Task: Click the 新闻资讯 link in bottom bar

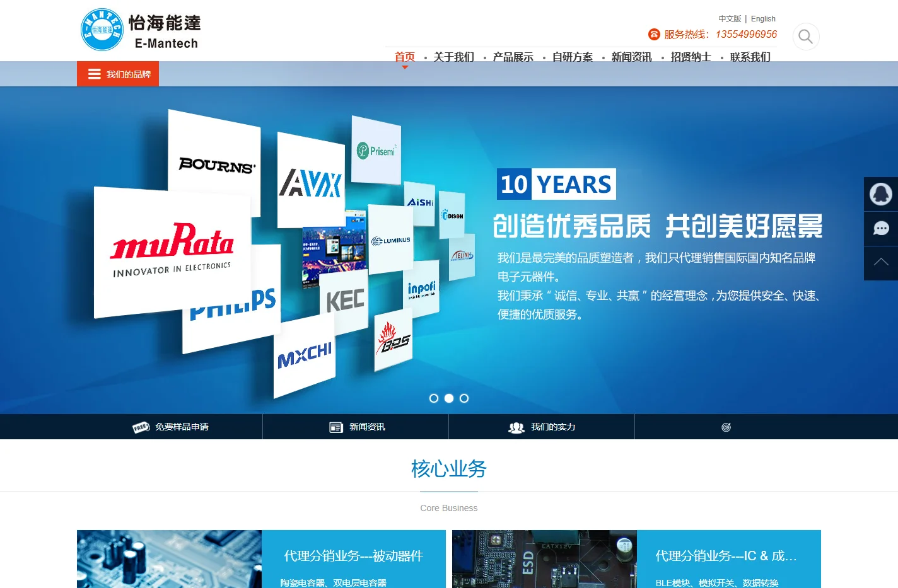Action: (367, 427)
